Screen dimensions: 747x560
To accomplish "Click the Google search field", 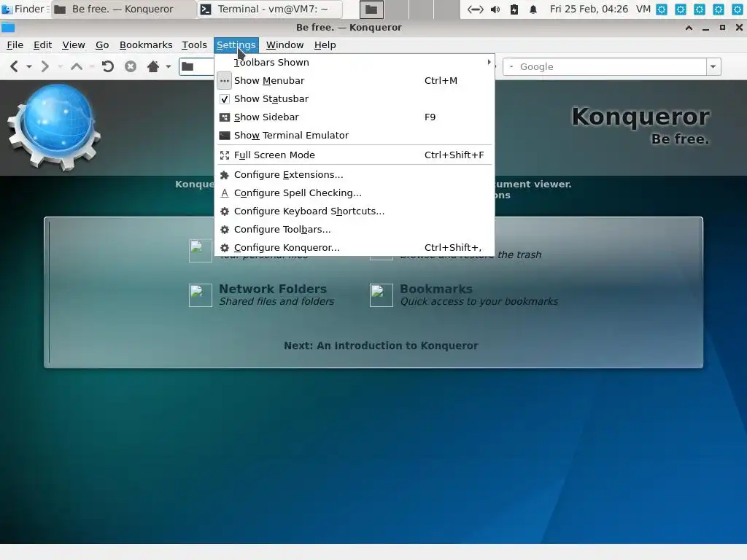I will pos(605,66).
